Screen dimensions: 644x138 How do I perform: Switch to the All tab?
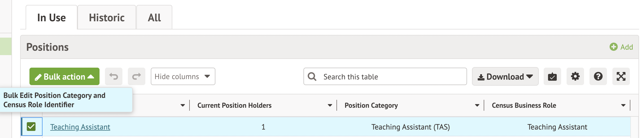click(x=154, y=18)
